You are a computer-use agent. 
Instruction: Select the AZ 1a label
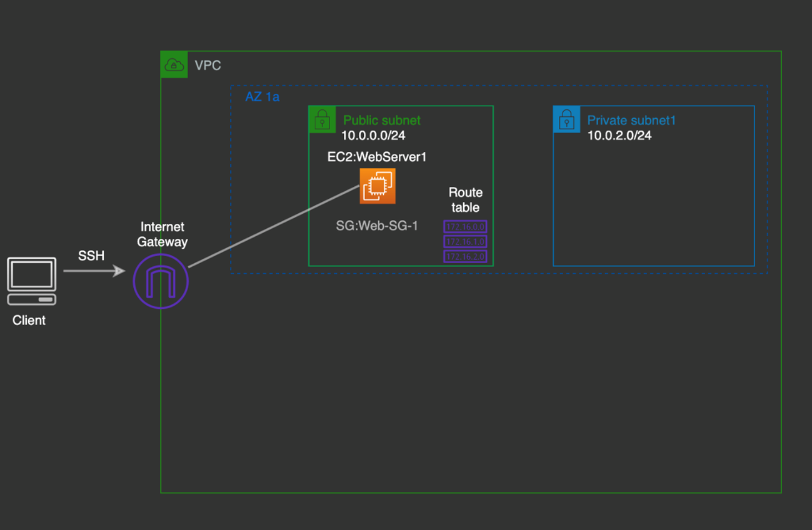pyautogui.click(x=262, y=97)
